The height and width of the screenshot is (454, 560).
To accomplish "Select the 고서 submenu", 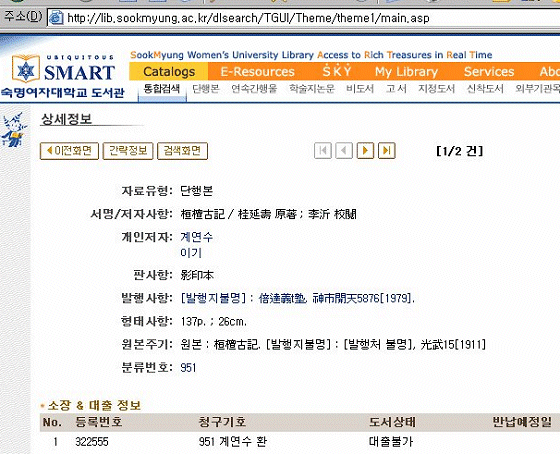I will tap(396, 89).
